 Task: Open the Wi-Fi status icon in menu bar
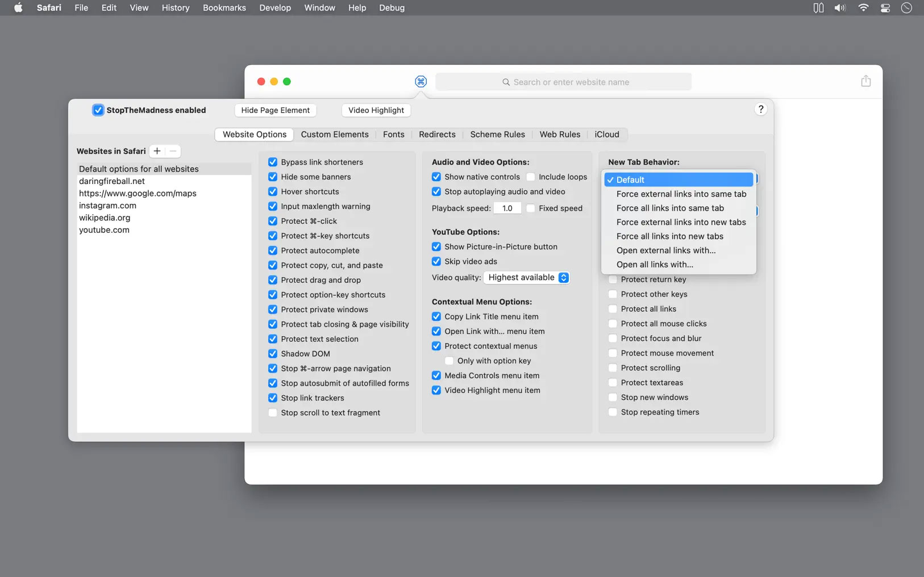[x=863, y=7]
